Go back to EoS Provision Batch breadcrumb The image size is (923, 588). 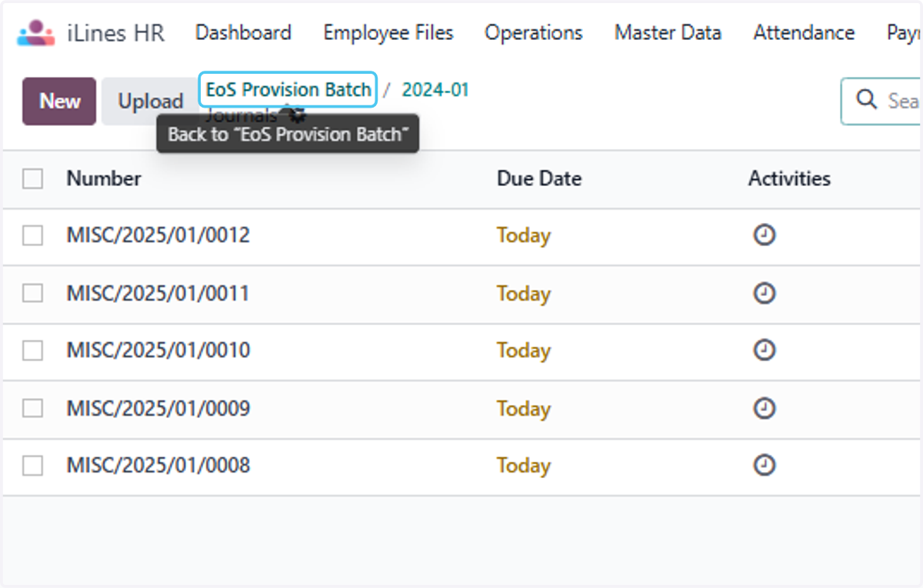pos(288,90)
